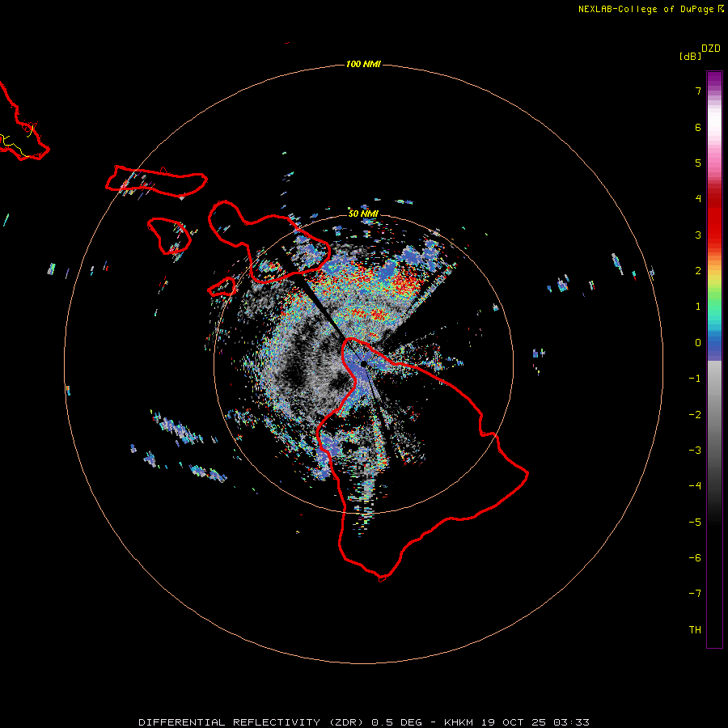Click the 3 value on color scale

[698, 235]
